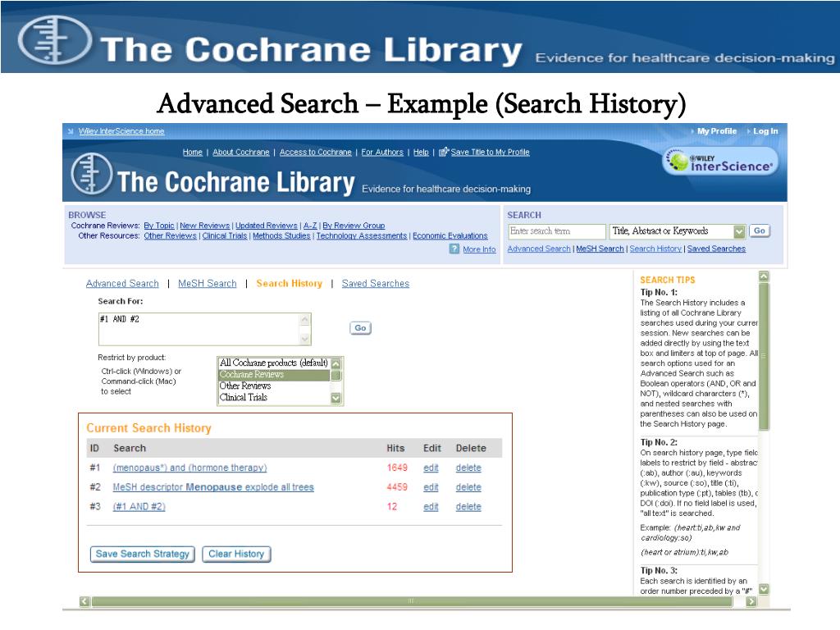Open the MeSH Search tab

click(x=208, y=283)
